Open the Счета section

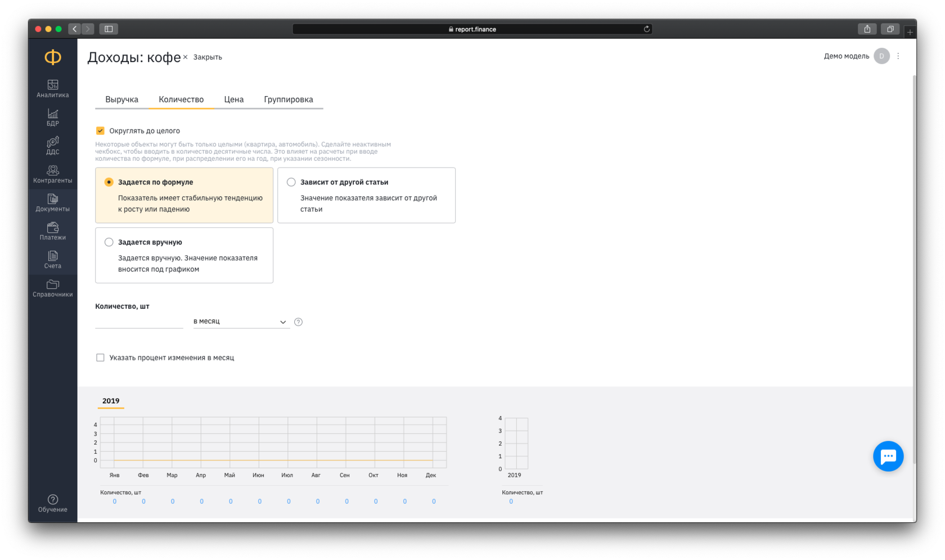click(x=53, y=260)
